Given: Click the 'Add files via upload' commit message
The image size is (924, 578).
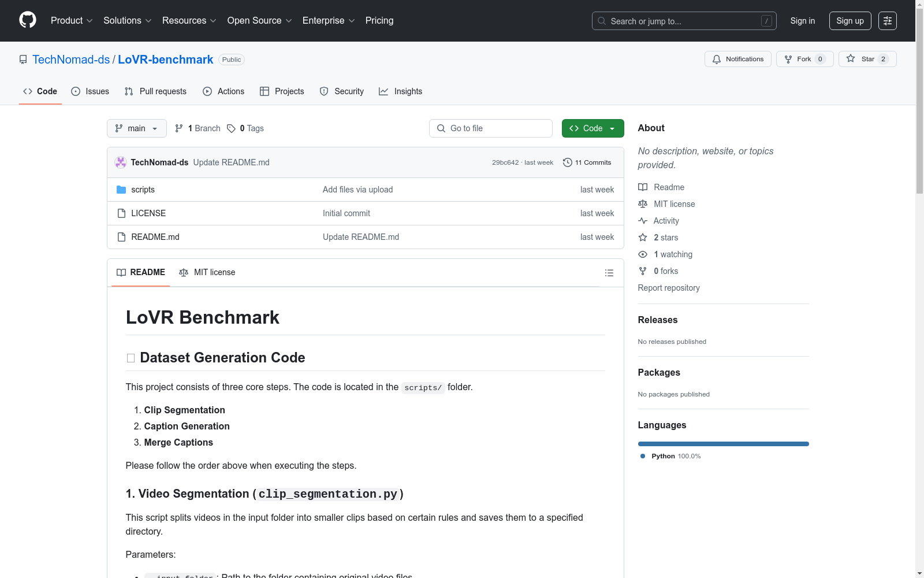Looking at the screenshot, I should pos(357,190).
